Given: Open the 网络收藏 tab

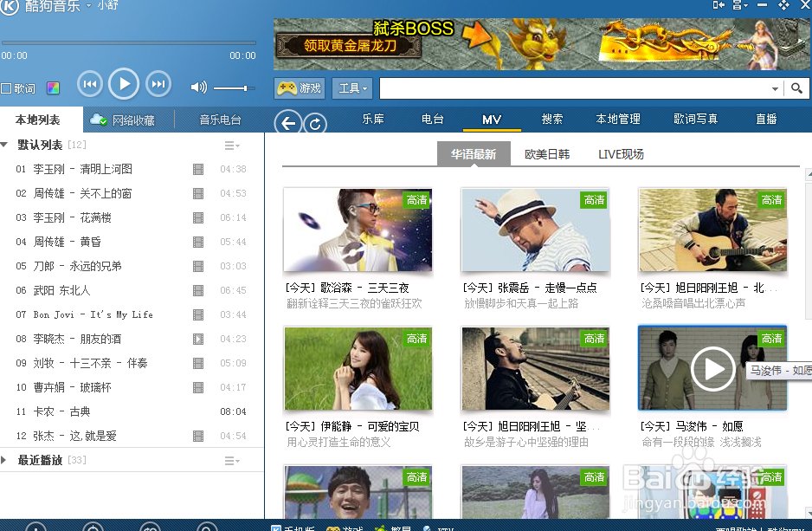Looking at the screenshot, I should 124,120.
